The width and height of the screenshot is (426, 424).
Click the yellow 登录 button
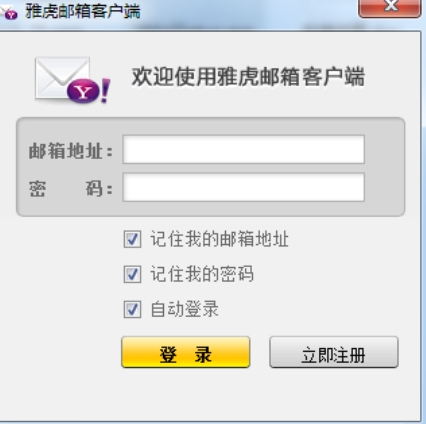click(186, 352)
